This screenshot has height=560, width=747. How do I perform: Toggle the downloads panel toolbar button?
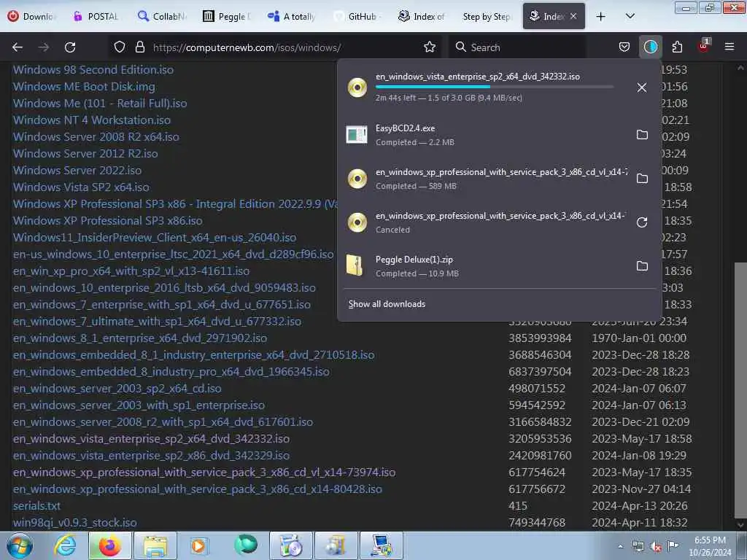click(650, 47)
